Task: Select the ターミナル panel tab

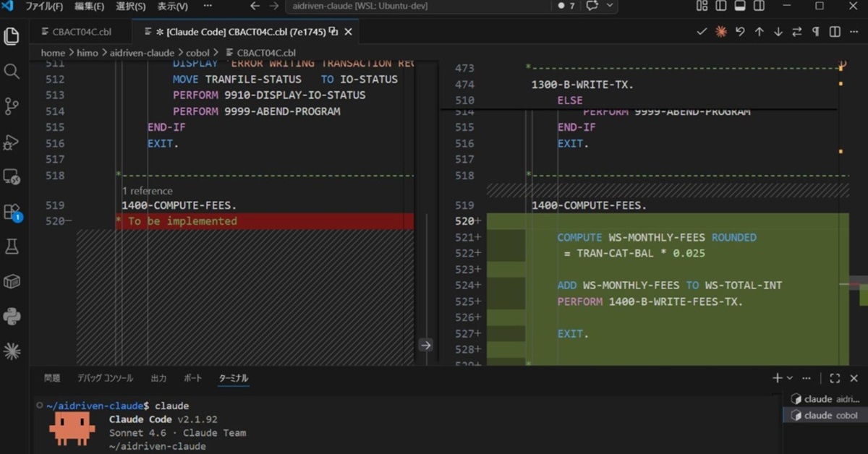Action: tap(234, 378)
